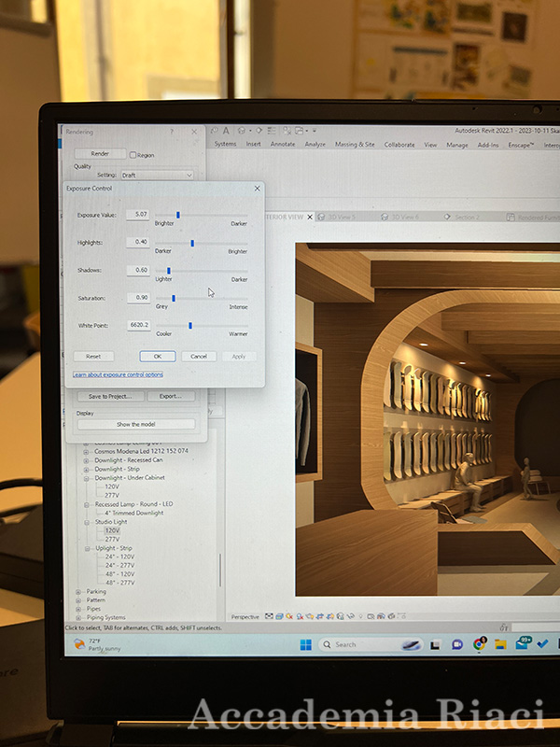The height and width of the screenshot is (747, 560).
Task: Expand the Piping Systems tree node
Action: click(78, 618)
